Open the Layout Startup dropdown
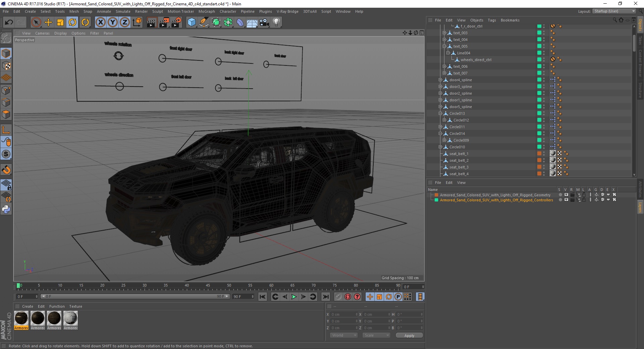The height and width of the screenshot is (349, 644). [x=614, y=11]
